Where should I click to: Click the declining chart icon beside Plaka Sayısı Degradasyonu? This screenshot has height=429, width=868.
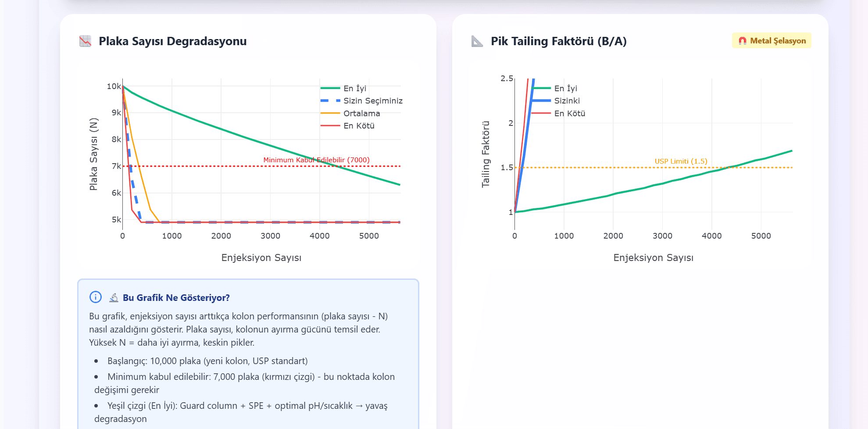click(85, 41)
